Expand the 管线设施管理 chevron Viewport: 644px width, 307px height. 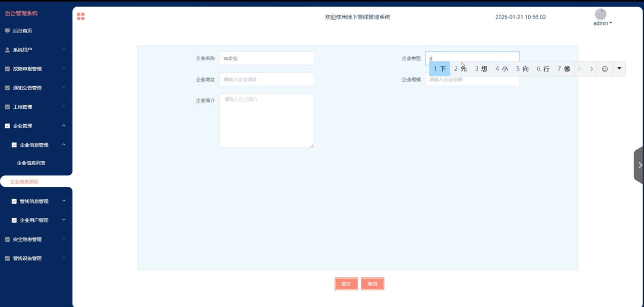coord(64,258)
